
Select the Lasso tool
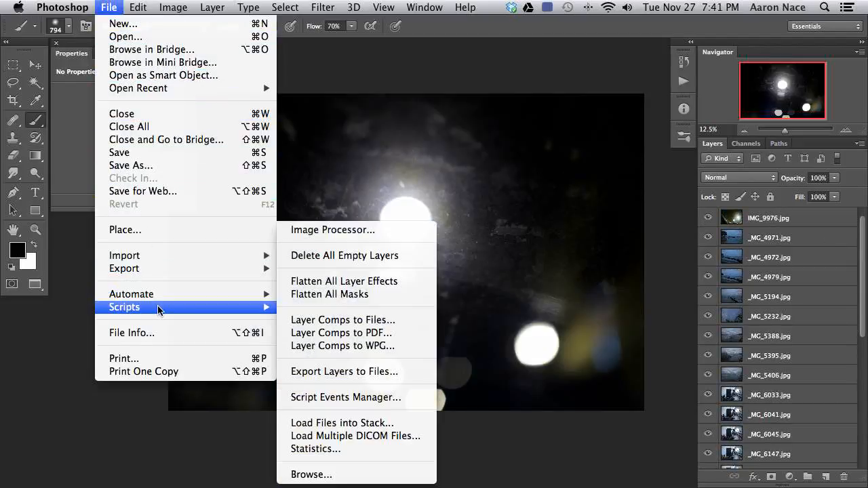tap(13, 83)
